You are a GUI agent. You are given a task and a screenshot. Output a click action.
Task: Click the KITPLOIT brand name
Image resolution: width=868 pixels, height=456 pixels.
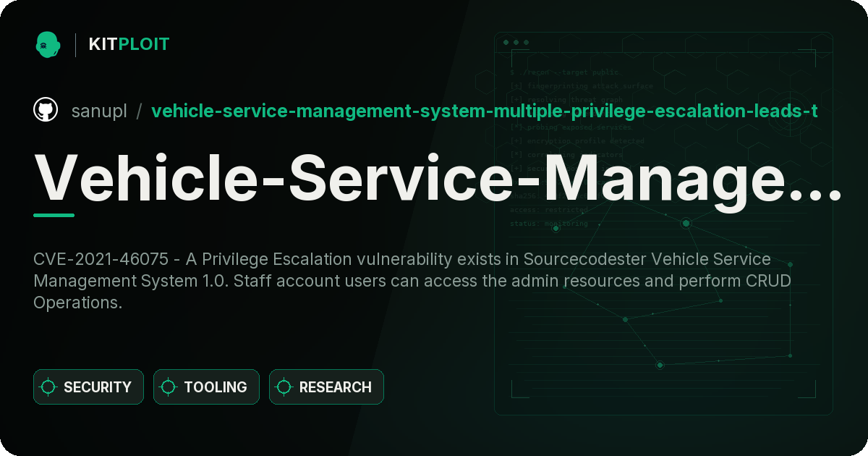129,44
